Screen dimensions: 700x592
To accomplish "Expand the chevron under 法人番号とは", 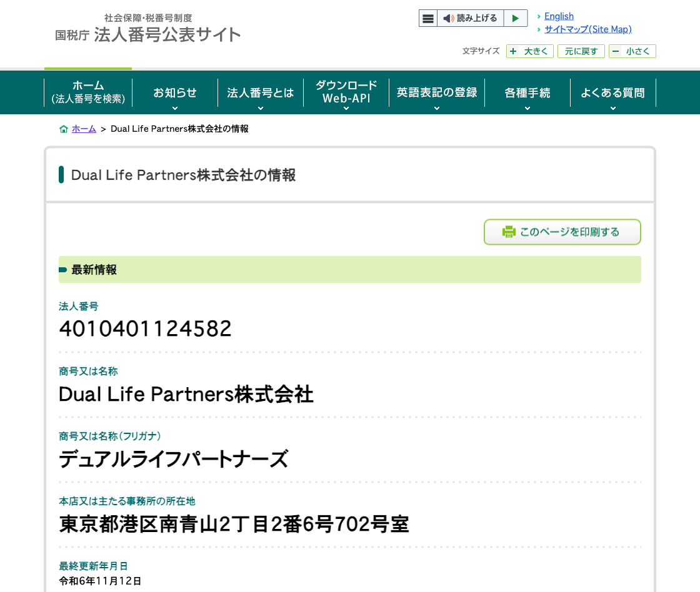I will pyautogui.click(x=261, y=109).
